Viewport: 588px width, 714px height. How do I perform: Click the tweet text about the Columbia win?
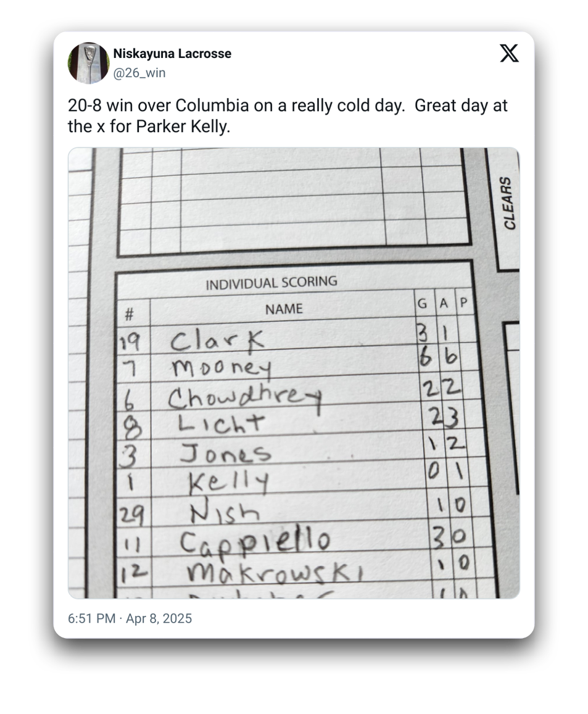tap(288, 115)
